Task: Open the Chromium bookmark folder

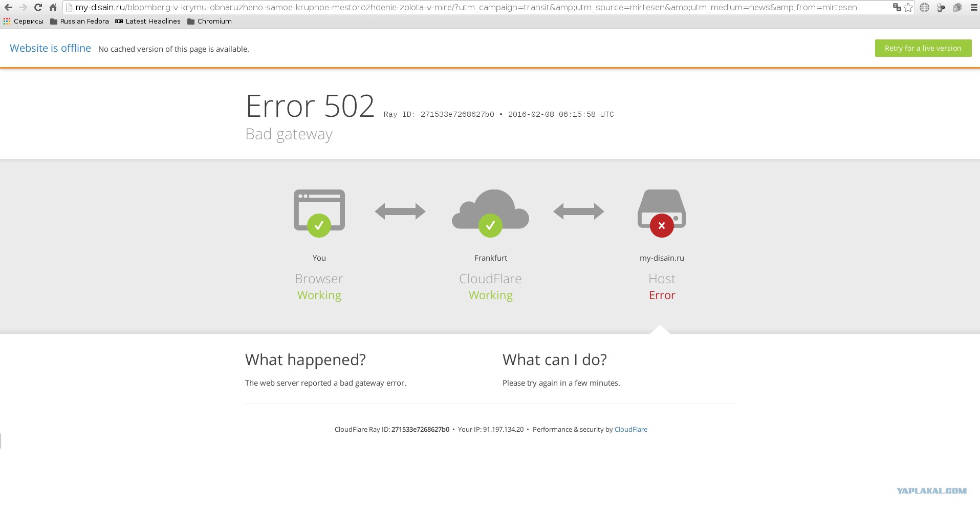Action: click(x=209, y=22)
